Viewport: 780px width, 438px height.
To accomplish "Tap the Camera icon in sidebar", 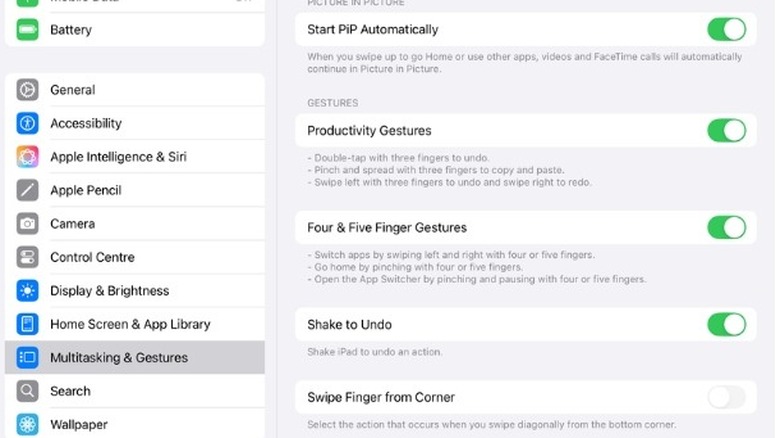I will tap(28, 224).
